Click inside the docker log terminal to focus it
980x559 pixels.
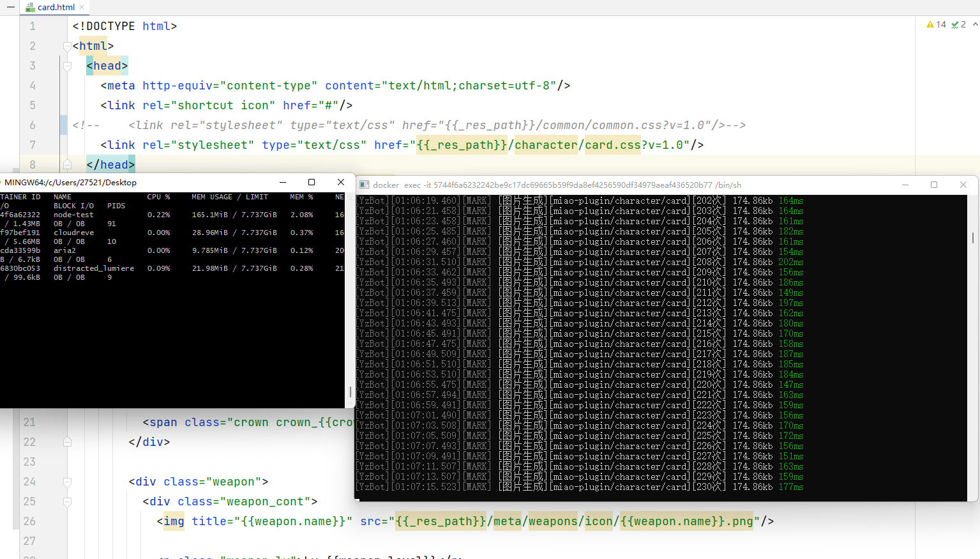(638, 351)
